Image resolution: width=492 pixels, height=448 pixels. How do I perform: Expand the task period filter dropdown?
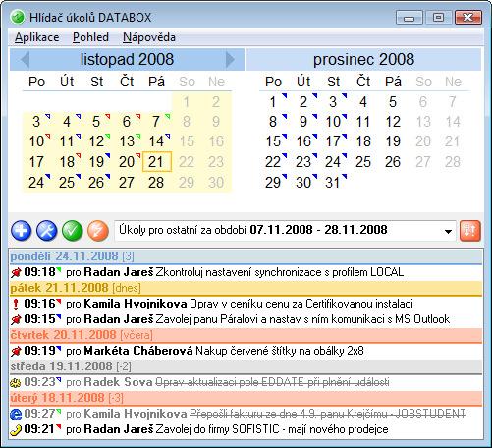[448, 231]
